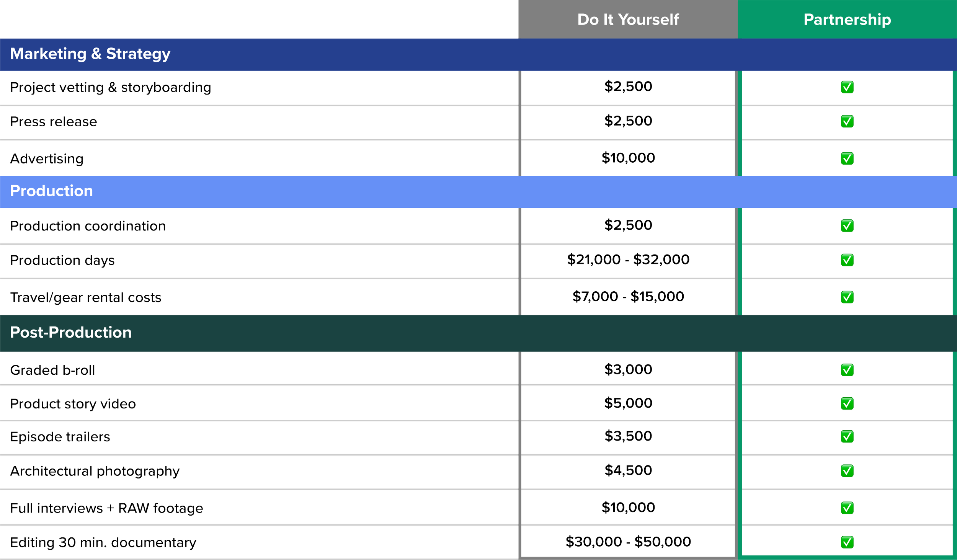957x560 pixels.
Task: Click the $21,000 - $32,000 price cell
Action: click(x=628, y=260)
